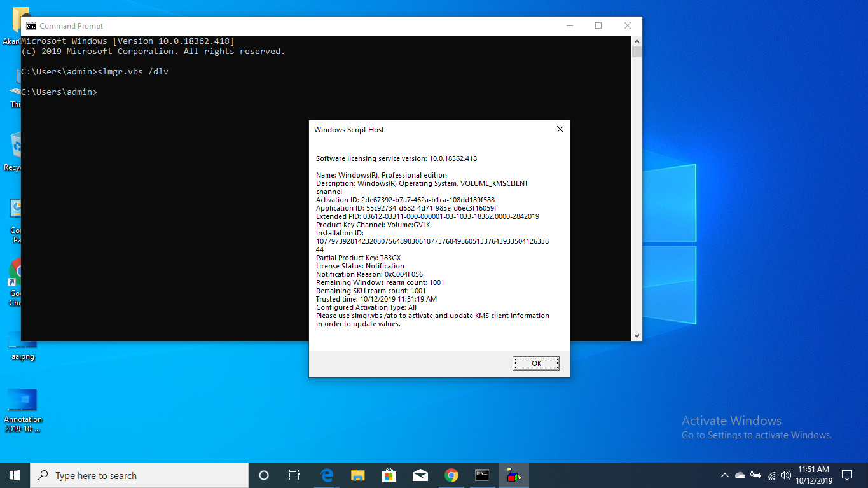Screen dimensions: 868x488
Task: Click 'Configured Activation Type: All' line
Action: coord(366,307)
